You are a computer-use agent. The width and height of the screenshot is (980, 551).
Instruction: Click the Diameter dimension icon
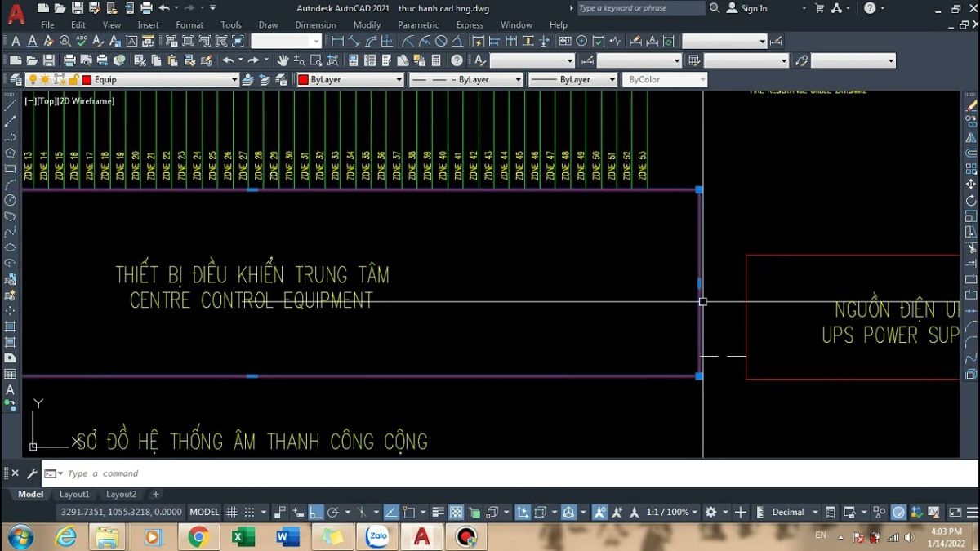tap(441, 41)
